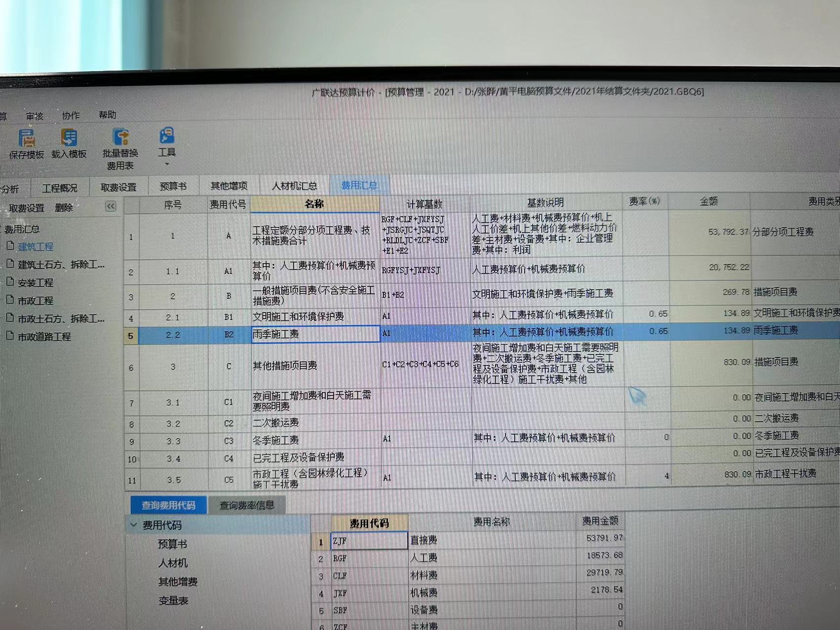Image resolution: width=840 pixels, height=630 pixels.
Task: Open the 帮助 menu
Action: [x=107, y=115]
